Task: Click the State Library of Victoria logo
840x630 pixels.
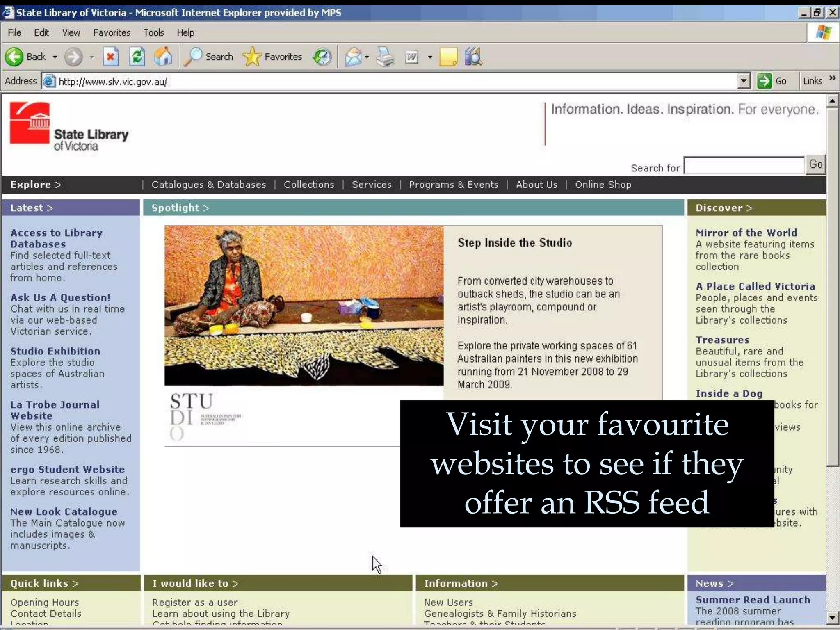Action: (x=69, y=126)
